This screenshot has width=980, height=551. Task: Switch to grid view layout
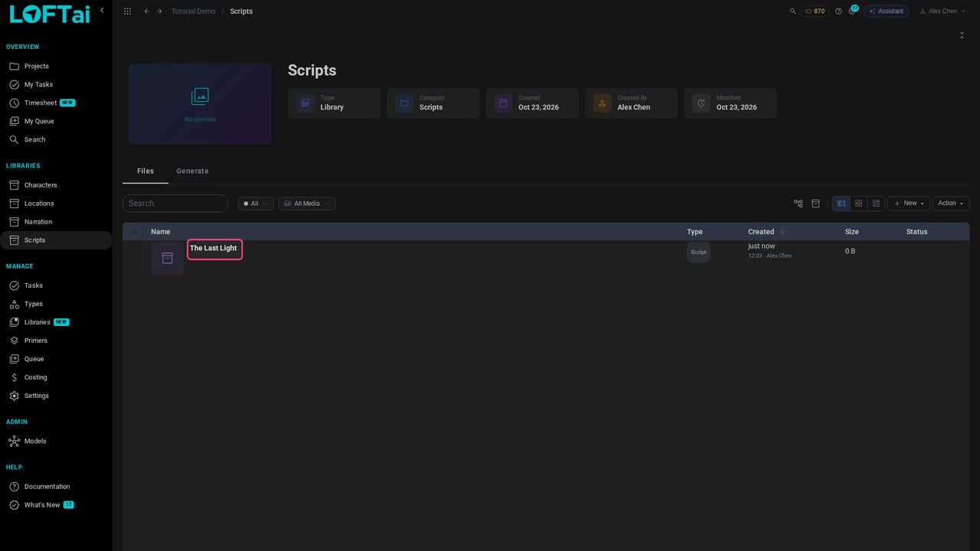click(x=859, y=204)
